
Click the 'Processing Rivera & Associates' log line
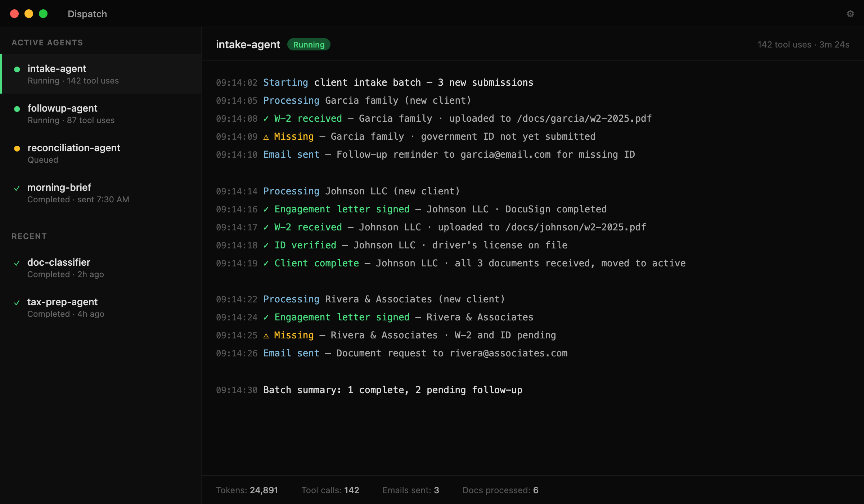point(360,299)
